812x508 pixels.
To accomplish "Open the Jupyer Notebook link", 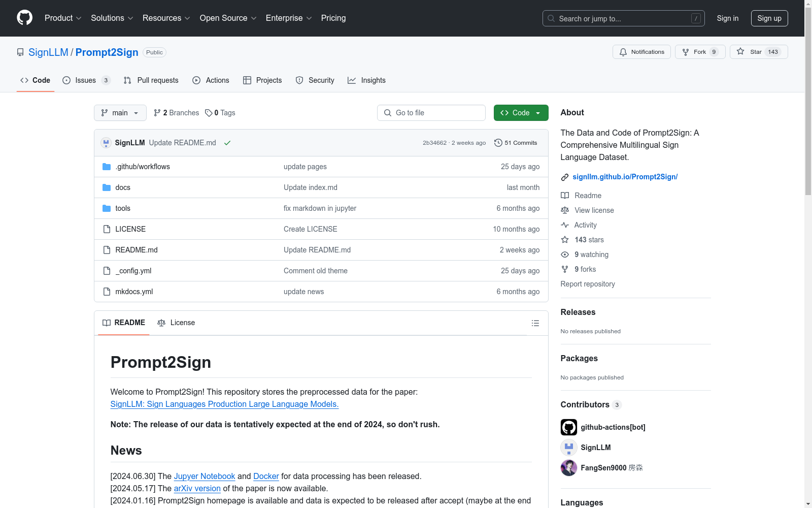I will [205, 477].
